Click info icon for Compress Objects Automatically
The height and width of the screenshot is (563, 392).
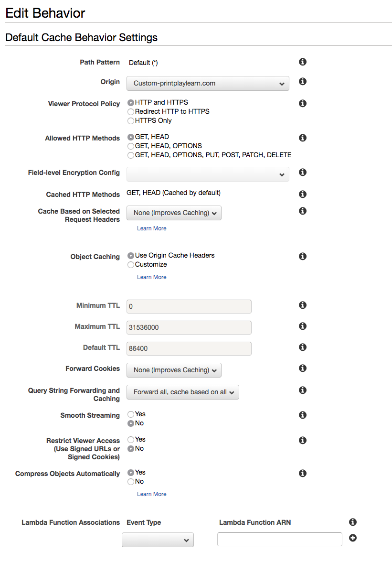tap(302, 473)
